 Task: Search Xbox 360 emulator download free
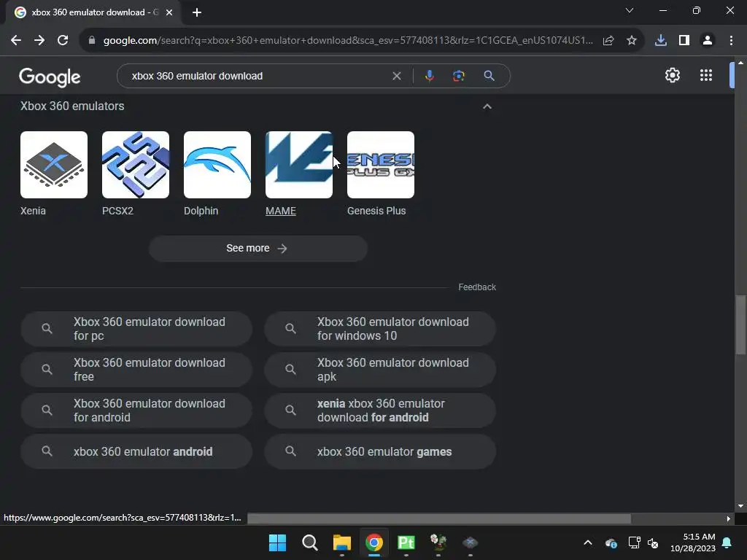click(x=136, y=370)
